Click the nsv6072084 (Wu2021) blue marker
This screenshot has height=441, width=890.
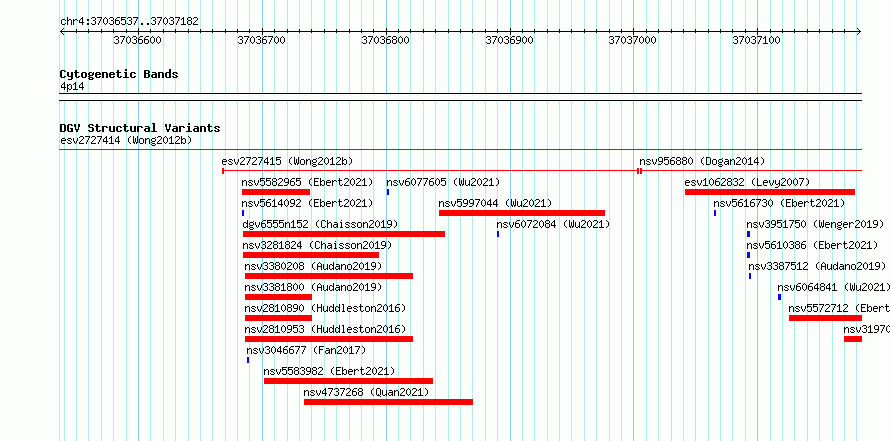click(498, 234)
